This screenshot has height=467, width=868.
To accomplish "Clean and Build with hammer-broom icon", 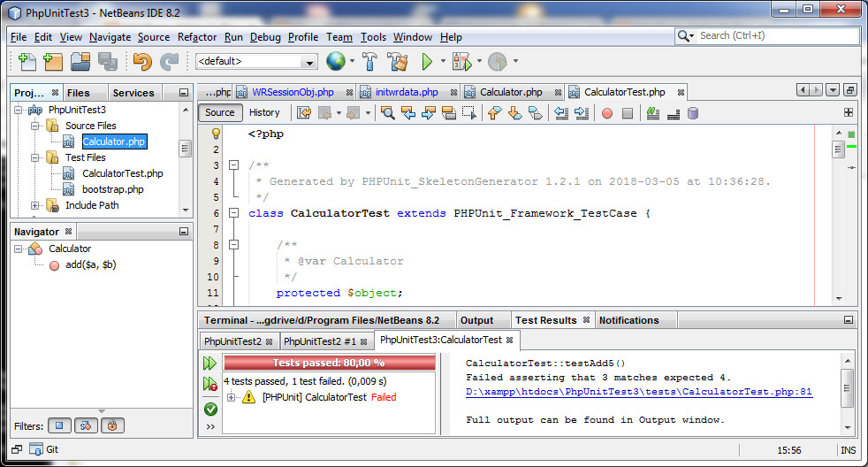I will (x=398, y=62).
